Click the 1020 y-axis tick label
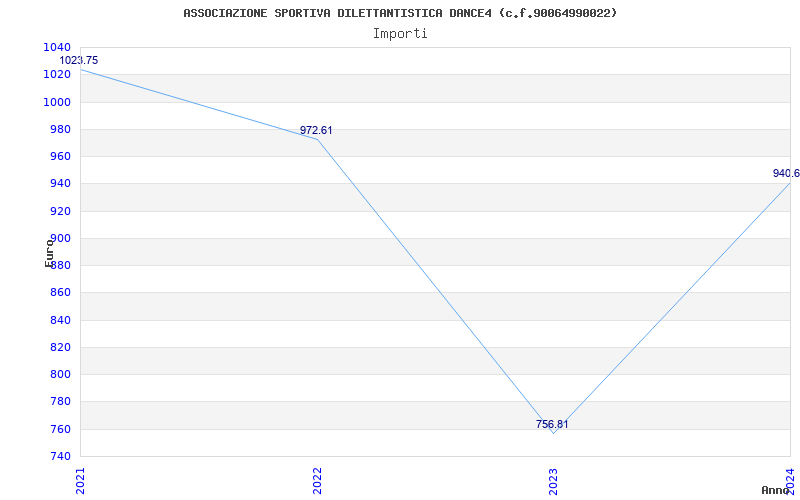The image size is (800, 500). coord(57,74)
